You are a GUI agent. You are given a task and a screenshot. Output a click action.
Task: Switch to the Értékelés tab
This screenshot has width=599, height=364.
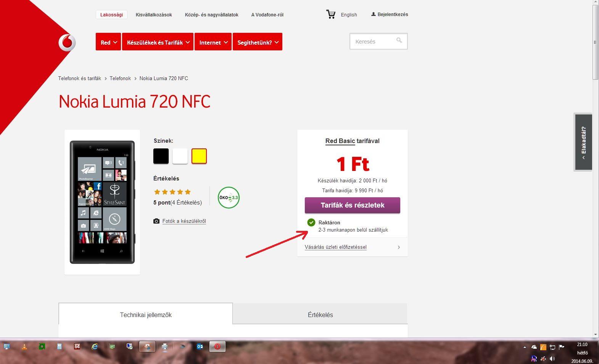point(320,315)
